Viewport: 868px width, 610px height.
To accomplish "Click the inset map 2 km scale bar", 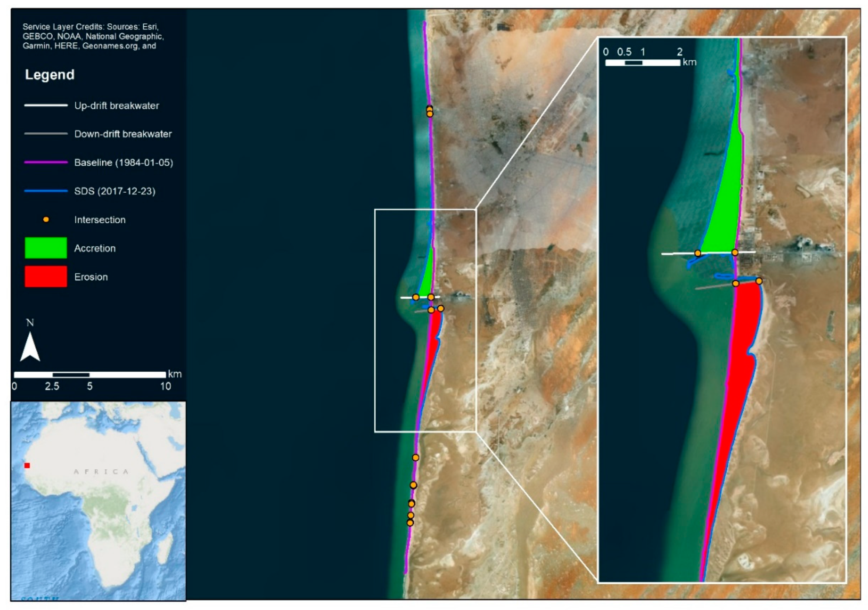I will click(642, 63).
